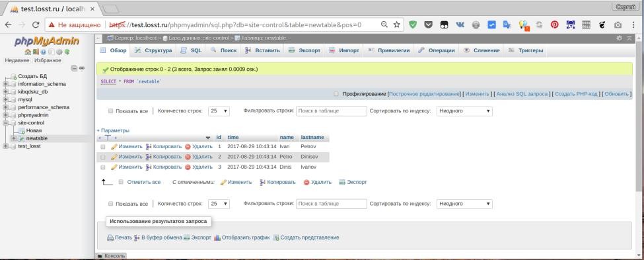This screenshot has height=260, width=644.
Task: Click the lightbulb extension icon
Action: (x=523, y=25)
